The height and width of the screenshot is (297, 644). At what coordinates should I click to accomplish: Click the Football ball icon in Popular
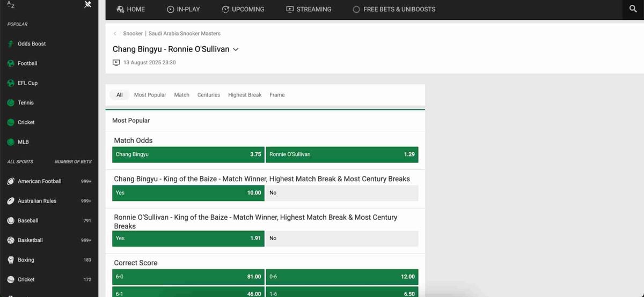point(10,63)
